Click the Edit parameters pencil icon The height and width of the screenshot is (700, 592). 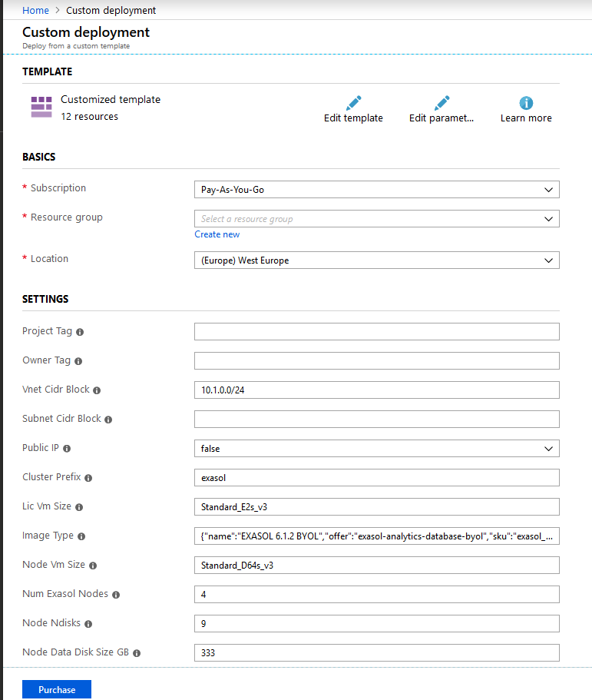tap(441, 103)
